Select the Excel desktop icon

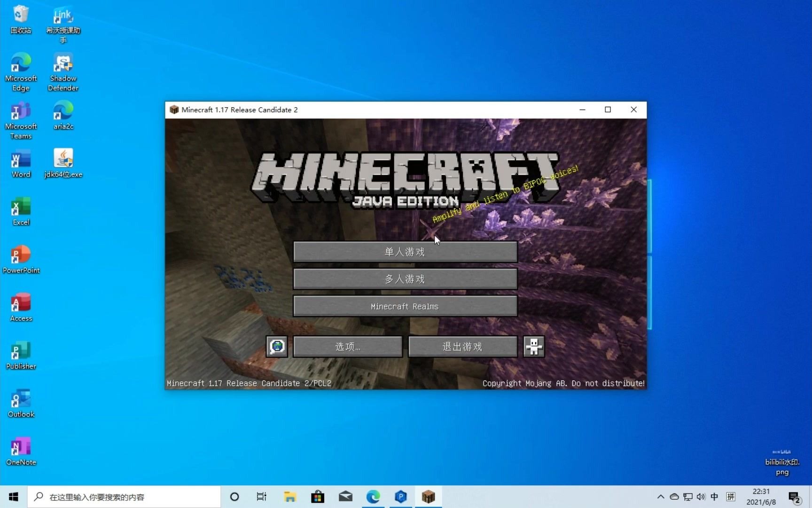point(21,212)
